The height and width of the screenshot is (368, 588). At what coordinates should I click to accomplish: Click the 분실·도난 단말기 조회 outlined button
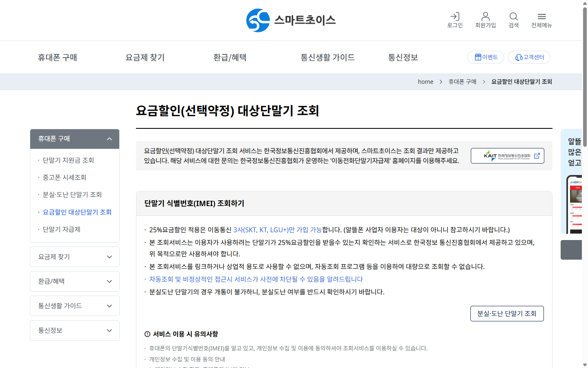click(507, 314)
